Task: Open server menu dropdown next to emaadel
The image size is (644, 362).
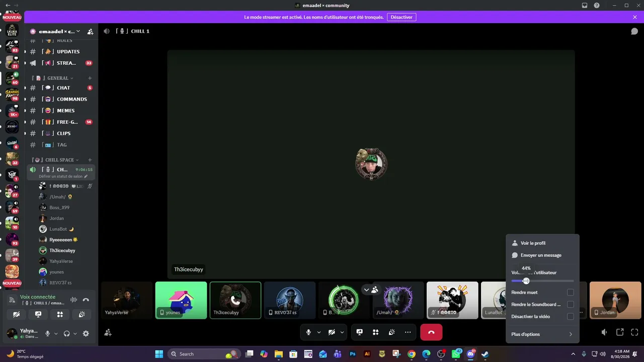Action: coord(78,31)
